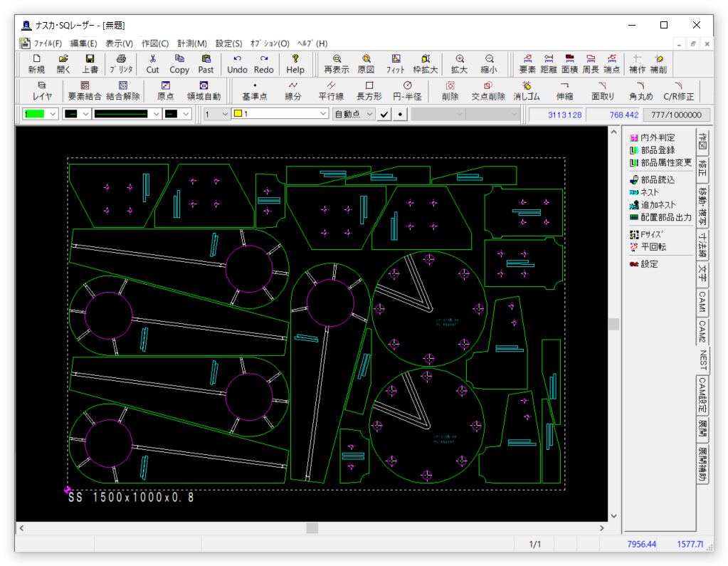Open the 作図(C) menu
Viewport: 728px width, 566px height.
pyautogui.click(x=155, y=43)
